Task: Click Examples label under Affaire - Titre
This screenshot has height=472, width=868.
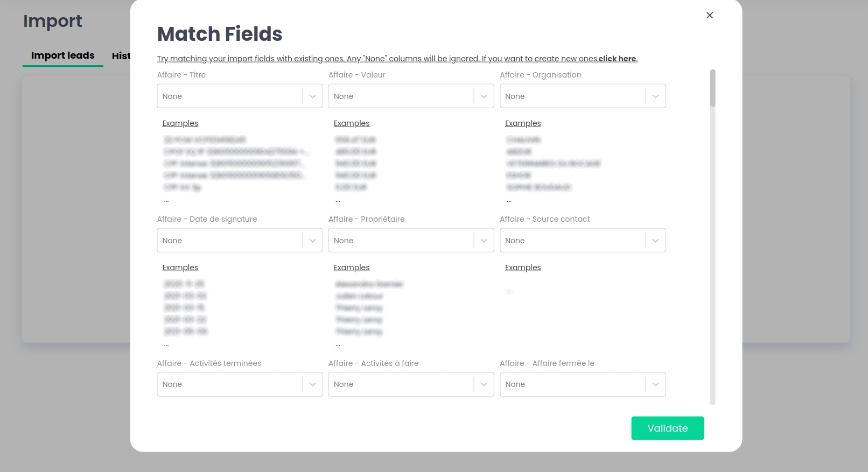Action: [x=180, y=123]
